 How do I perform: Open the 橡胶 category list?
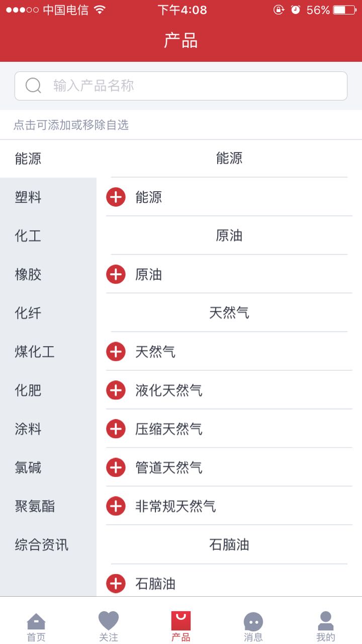(x=28, y=275)
